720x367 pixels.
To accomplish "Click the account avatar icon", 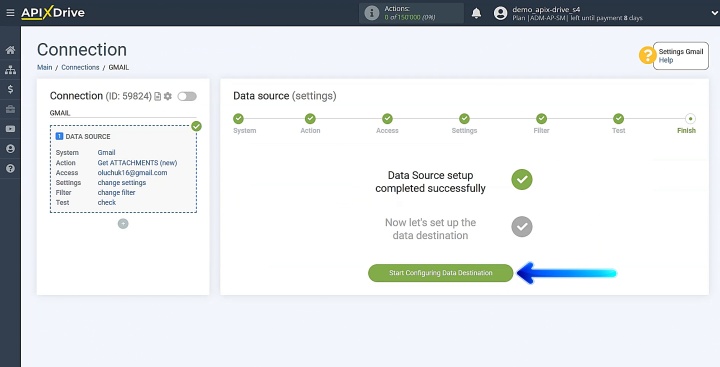I will click(501, 13).
